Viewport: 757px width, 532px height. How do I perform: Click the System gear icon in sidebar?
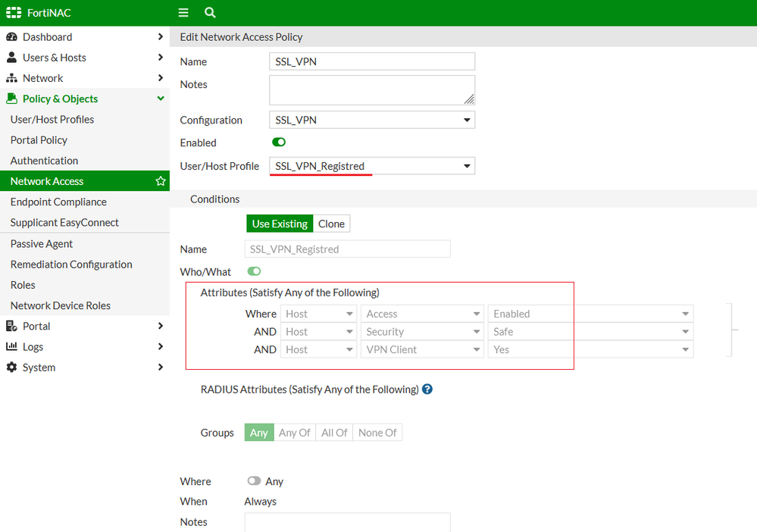click(11, 368)
